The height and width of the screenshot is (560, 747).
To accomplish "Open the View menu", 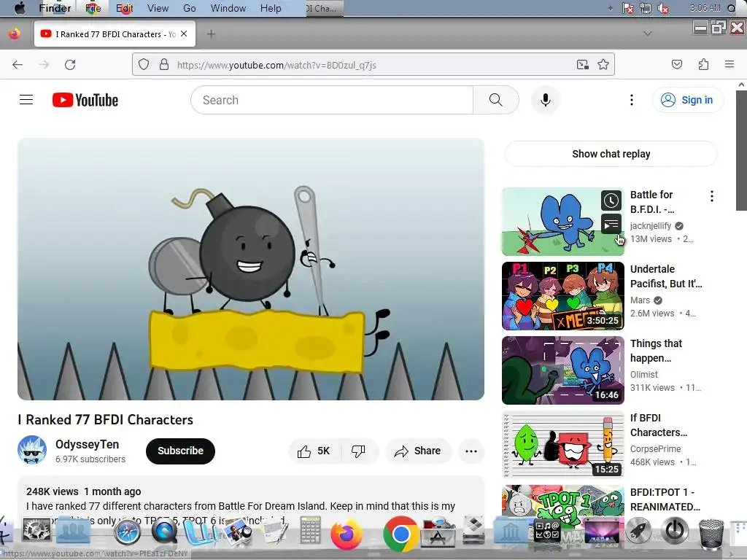I will 158,8.
